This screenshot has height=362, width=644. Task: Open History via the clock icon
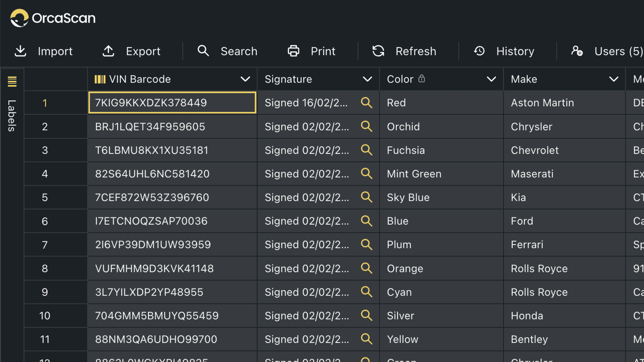[x=479, y=51]
